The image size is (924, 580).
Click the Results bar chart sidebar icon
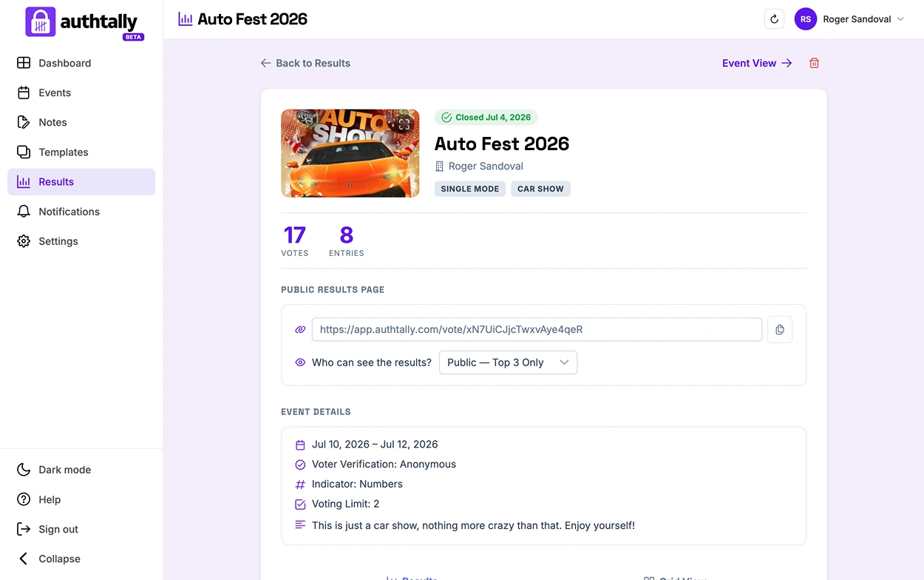coord(24,182)
